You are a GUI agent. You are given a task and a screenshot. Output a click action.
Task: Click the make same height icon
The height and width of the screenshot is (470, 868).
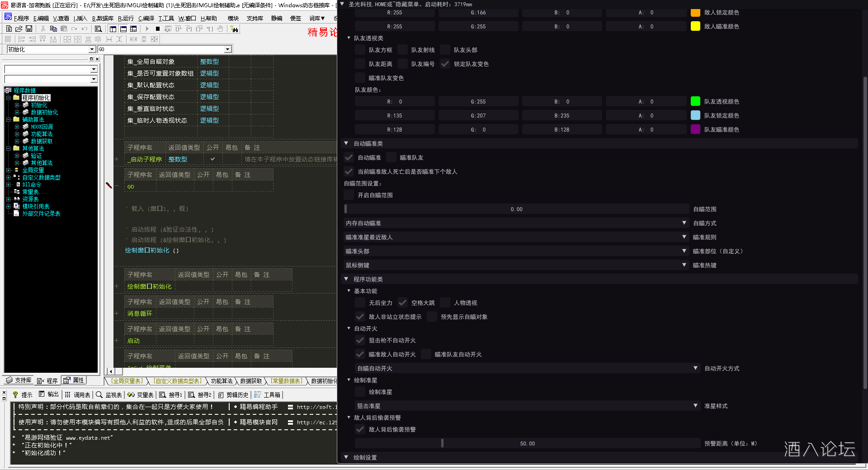[144, 39]
